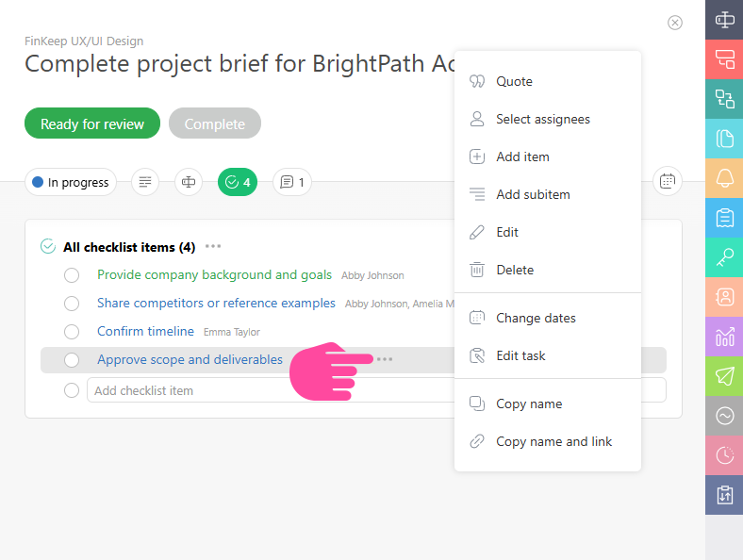
Task: Click three-dot menu on 'Approve scope and deliverables'
Action: (x=385, y=359)
